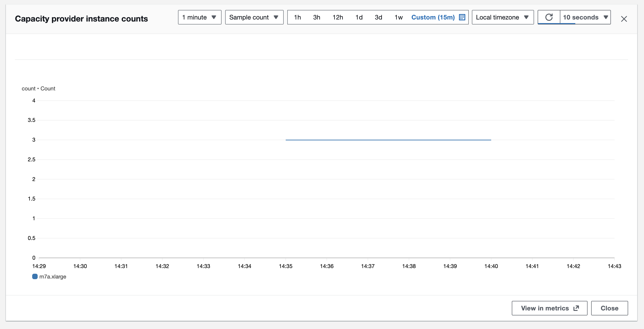The width and height of the screenshot is (644, 329).
Task: Expand the 10 seconds refresh interval dropdown
Action: click(585, 17)
